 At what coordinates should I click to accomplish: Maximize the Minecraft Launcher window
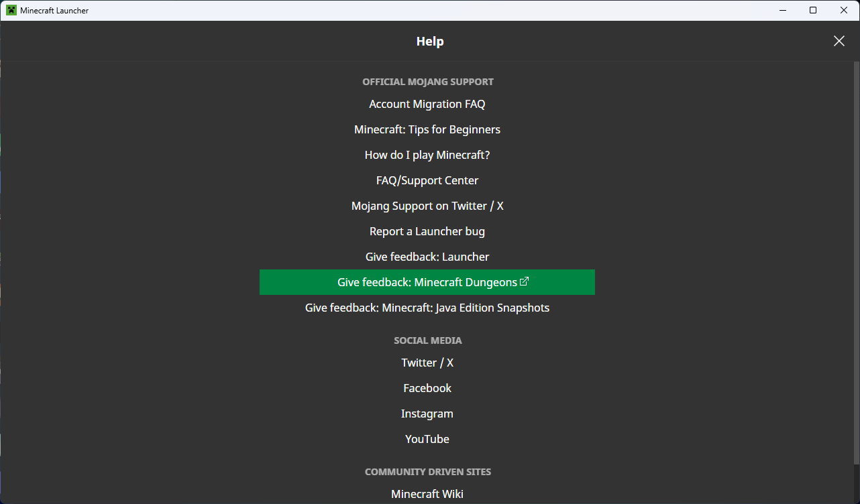pyautogui.click(x=813, y=10)
